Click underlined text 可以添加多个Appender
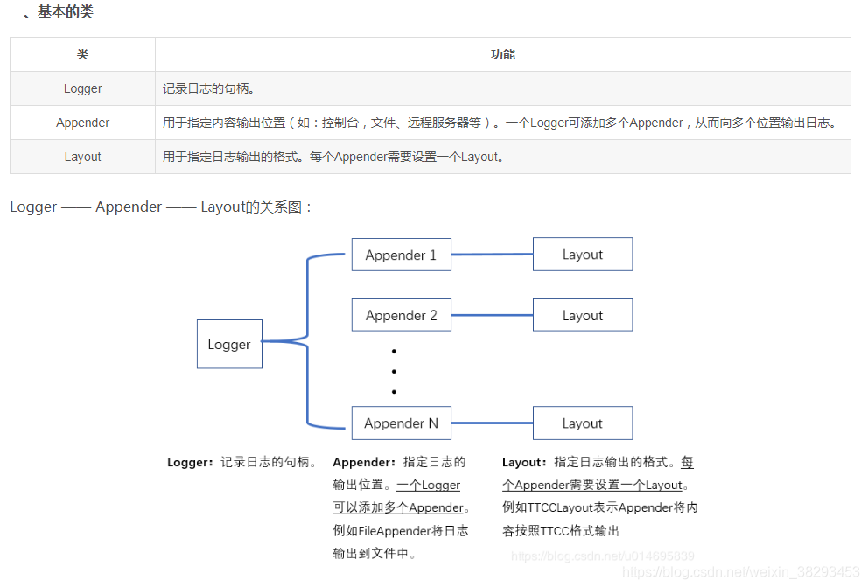The height and width of the screenshot is (588, 868). (398, 507)
